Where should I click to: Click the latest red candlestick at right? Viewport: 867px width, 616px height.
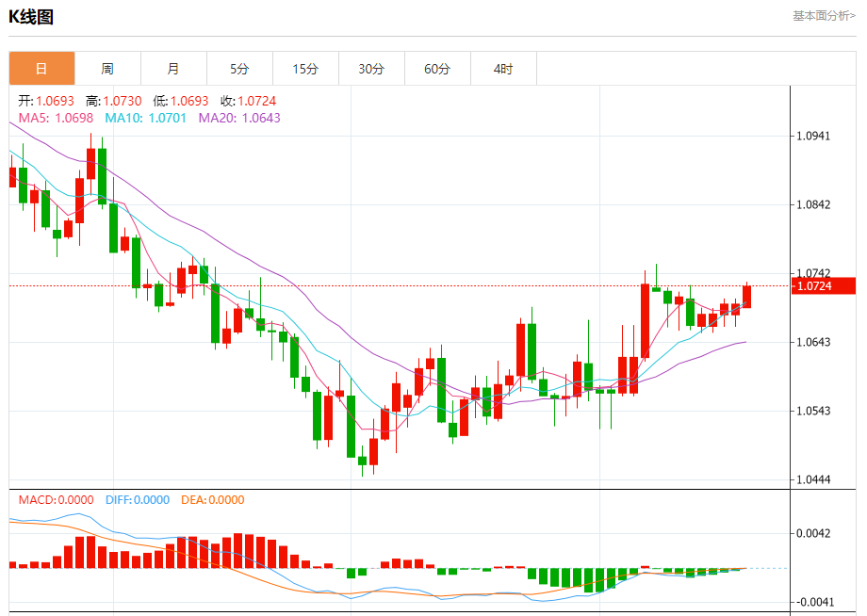click(x=746, y=297)
